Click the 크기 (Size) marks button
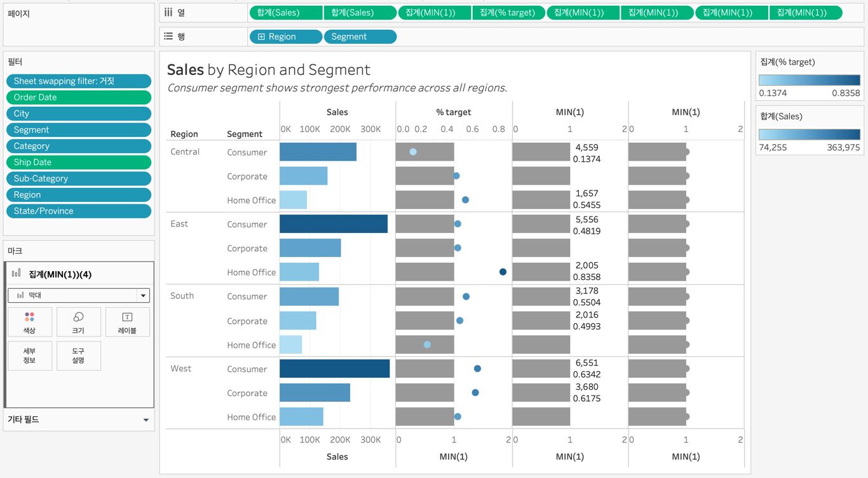The width and height of the screenshot is (868, 478). [x=78, y=322]
